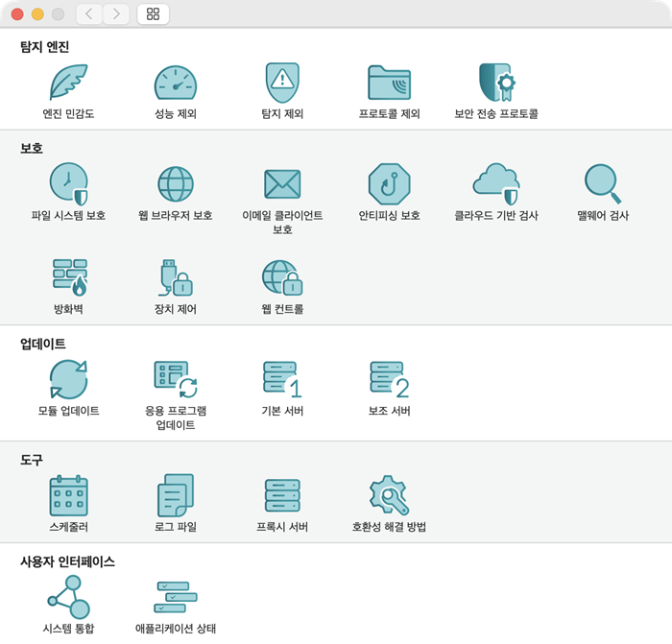Open 클라우드 기반 검사 cloud icon

496,184
